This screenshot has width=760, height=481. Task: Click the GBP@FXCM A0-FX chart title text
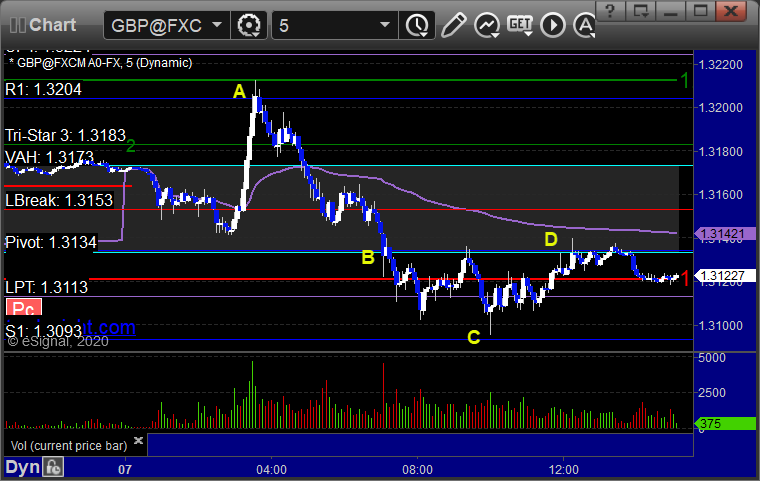(x=101, y=63)
